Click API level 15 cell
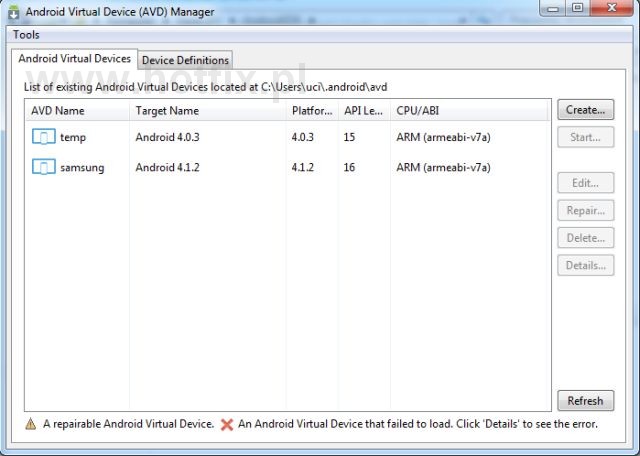The height and width of the screenshot is (456, 640). [349, 137]
